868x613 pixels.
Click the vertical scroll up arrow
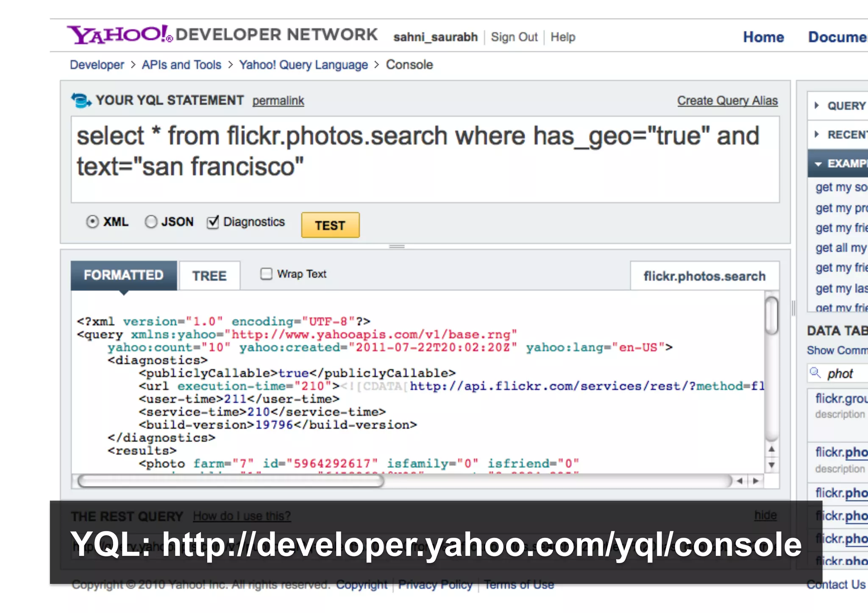[772, 449]
